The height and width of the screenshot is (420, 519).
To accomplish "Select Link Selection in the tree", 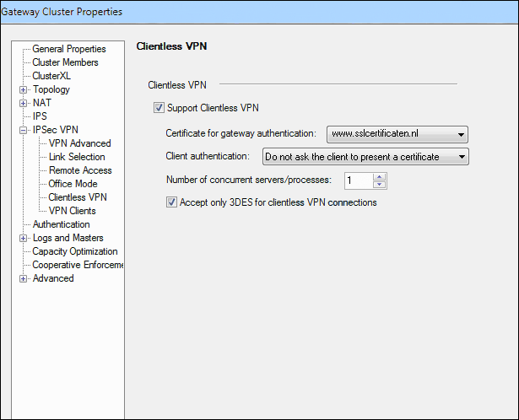I will [x=77, y=157].
